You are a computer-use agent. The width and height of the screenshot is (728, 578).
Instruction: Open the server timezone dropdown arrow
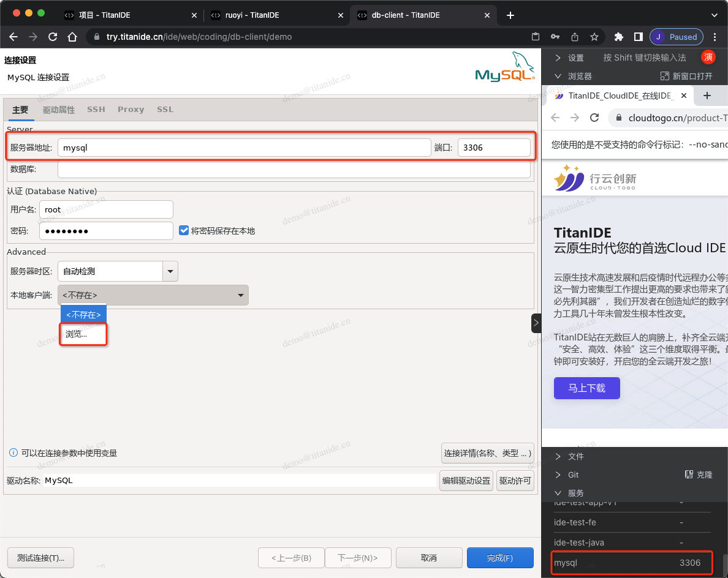170,271
